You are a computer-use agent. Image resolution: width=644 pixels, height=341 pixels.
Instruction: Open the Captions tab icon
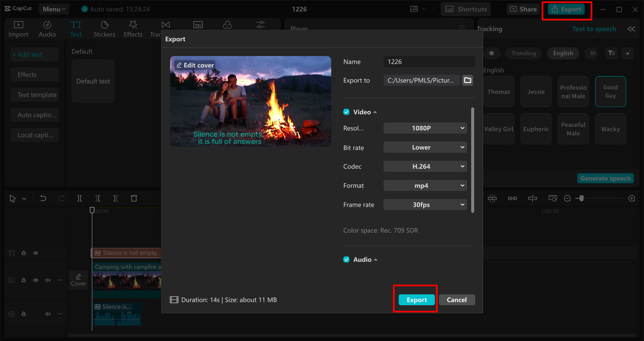pos(198,25)
